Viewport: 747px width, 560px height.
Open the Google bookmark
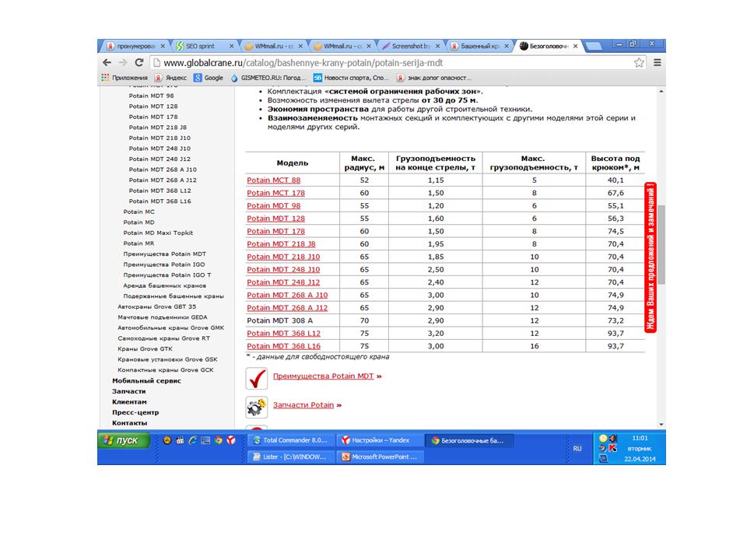209,78
